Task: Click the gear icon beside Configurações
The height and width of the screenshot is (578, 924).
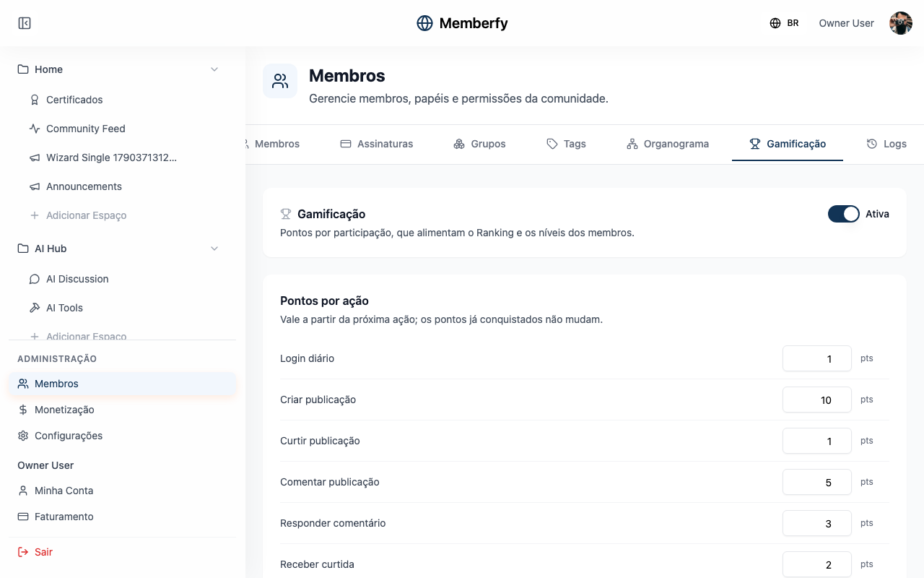Action: [23, 436]
